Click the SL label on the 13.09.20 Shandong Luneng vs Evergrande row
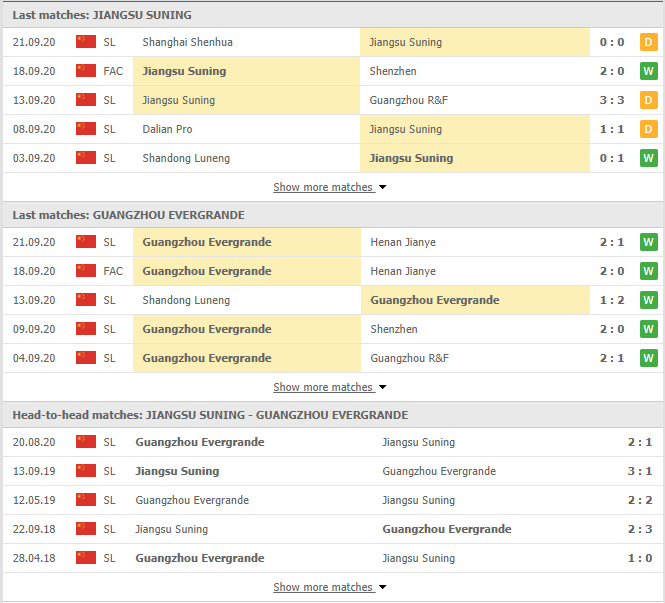Viewport: 665px width, 603px height. click(109, 300)
